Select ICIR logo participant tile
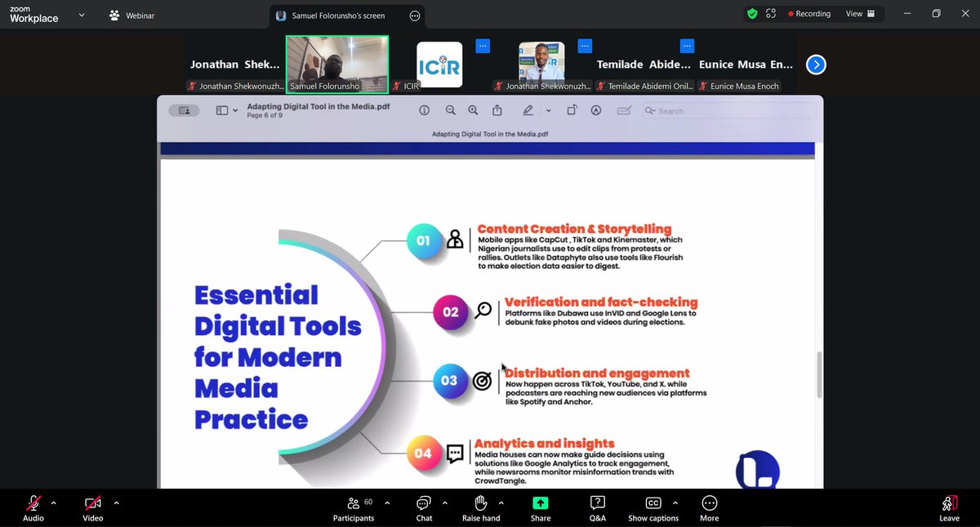Image resolution: width=980 pixels, height=527 pixels. pyautogui.click(x=439, y=65)
